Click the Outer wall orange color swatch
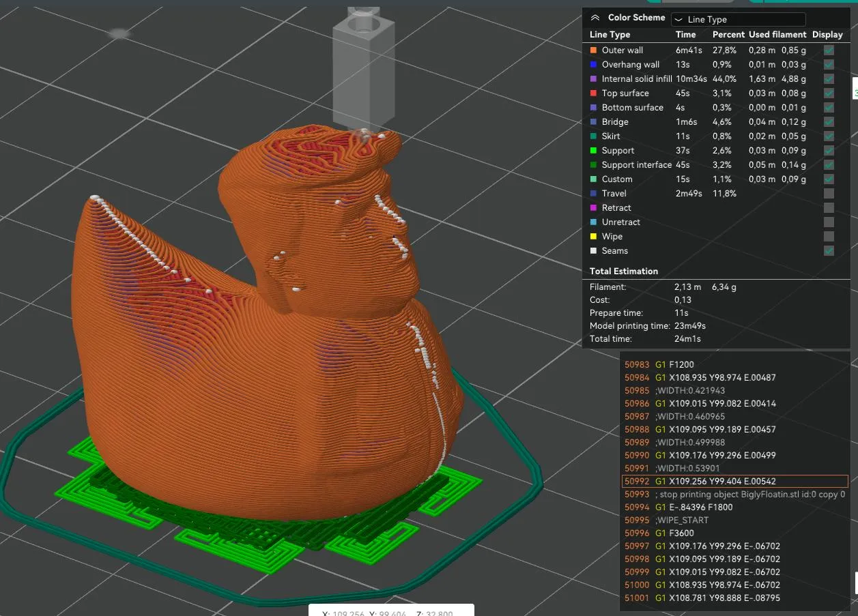The width and height of the screenshot is (858, 616). point(593,50)
